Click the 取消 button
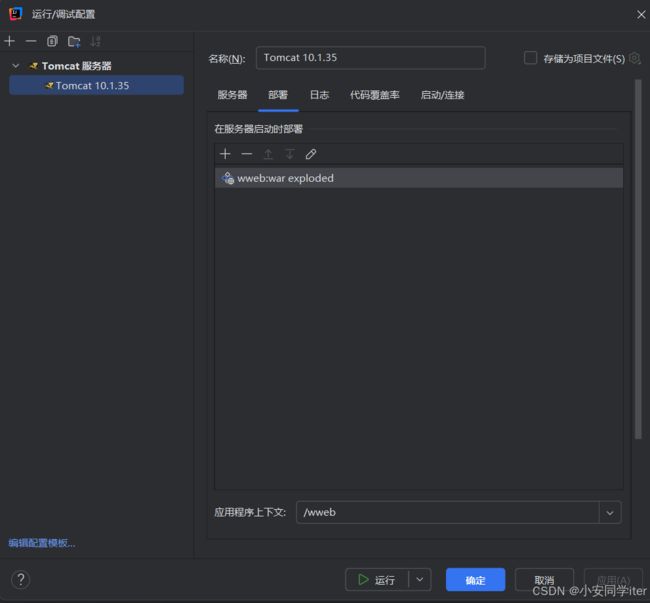The width and height of the screenshot is (650, 603). 544,579
